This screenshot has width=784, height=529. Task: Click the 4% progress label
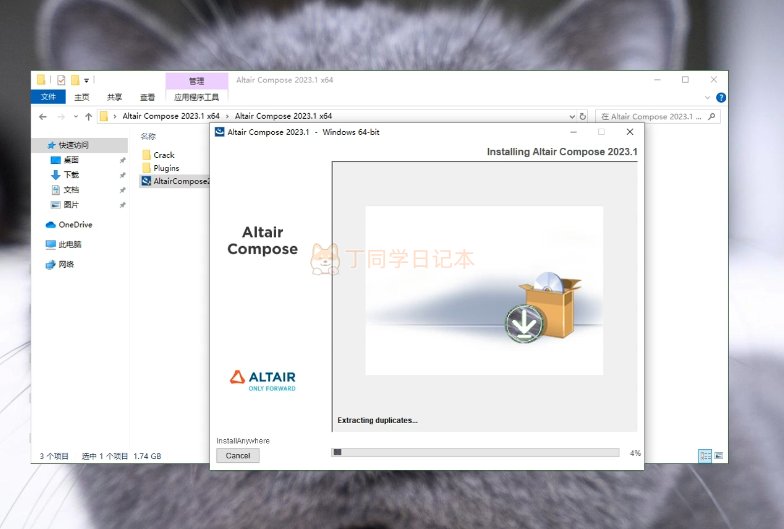pos(635,453)
